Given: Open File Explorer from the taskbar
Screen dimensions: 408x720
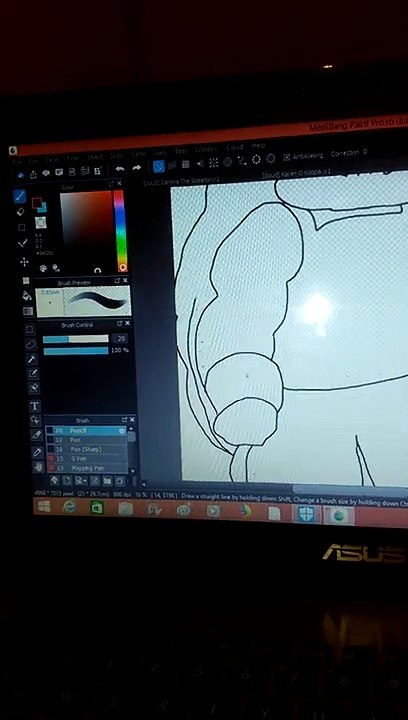Looking at the screenshot, I should [x=125, y=509].
